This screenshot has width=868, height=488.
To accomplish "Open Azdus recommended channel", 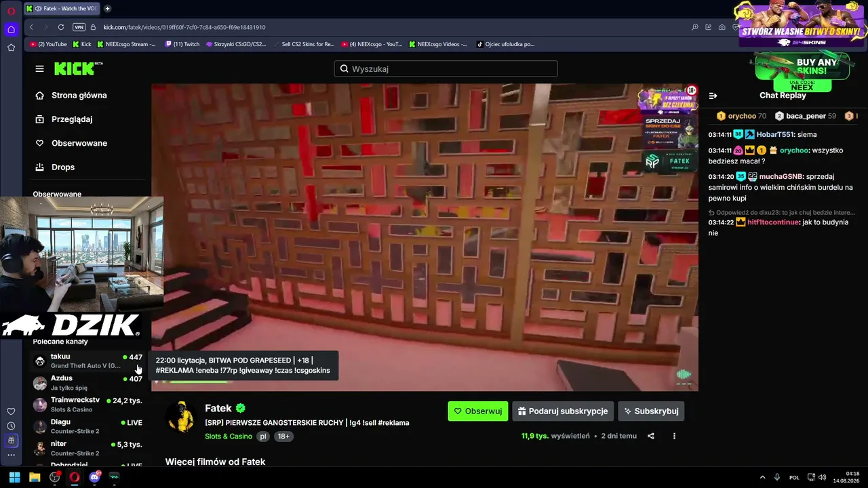I will tap(88, 383).
